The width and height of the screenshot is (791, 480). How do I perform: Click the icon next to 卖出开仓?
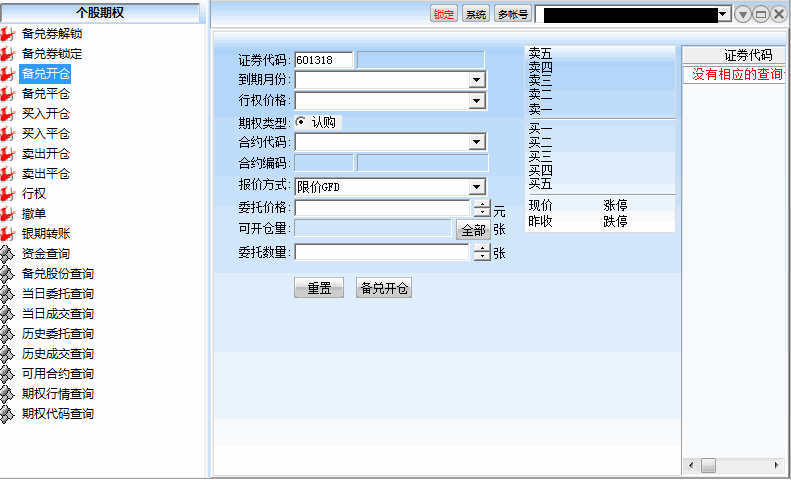coord(7,154)
